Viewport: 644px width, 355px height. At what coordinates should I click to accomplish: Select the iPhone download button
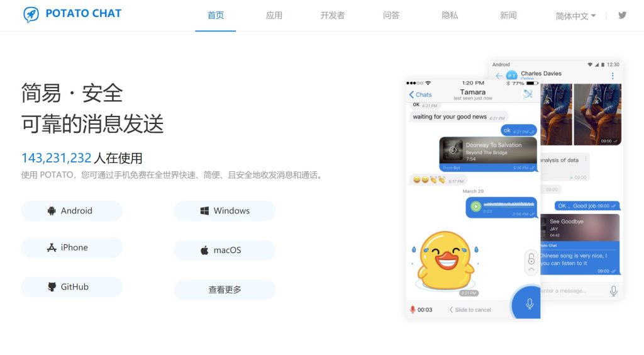pos(72,247)
